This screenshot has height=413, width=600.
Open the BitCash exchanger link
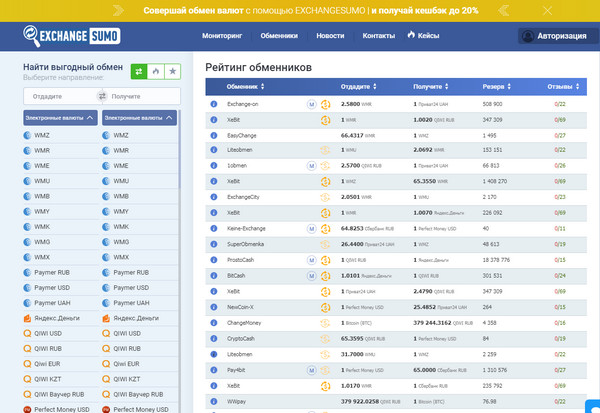(x=236, y=276)
